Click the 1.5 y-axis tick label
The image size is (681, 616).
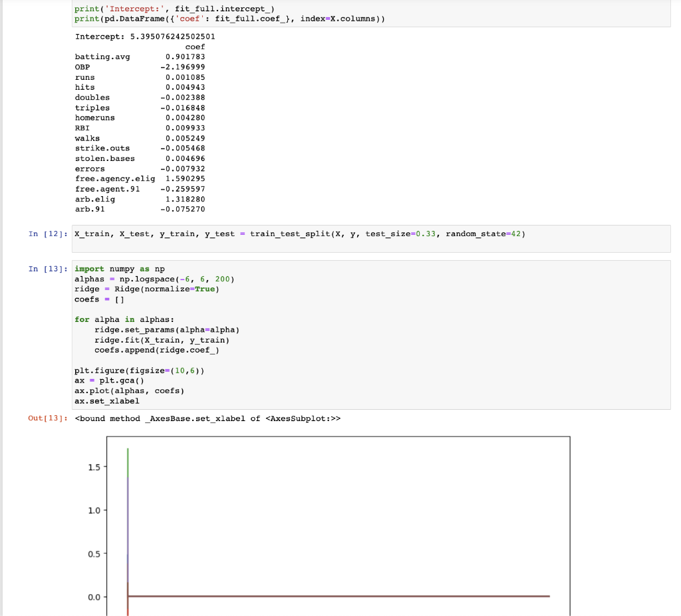94,467
